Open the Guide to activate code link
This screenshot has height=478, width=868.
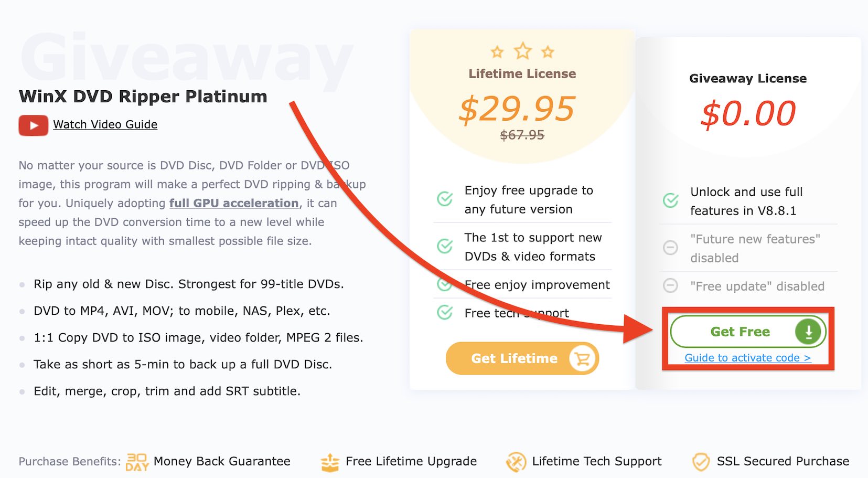coord(747,358)
